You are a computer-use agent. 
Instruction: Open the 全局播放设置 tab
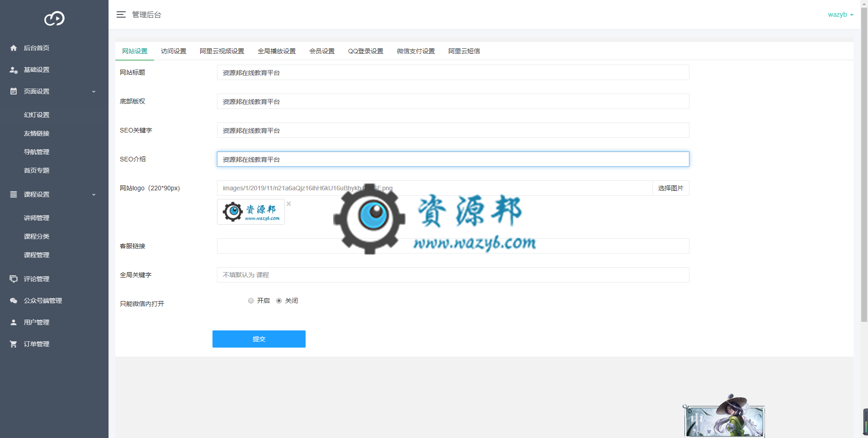(277, 51)
